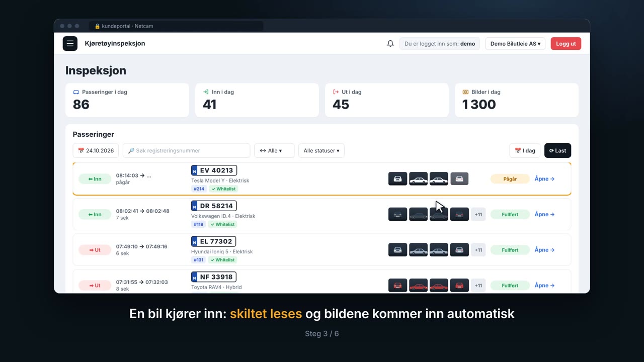Click the +11 more images badge for DR 58214
The image size is (644, 362).
pyautogui.click(x=478, y=215)
